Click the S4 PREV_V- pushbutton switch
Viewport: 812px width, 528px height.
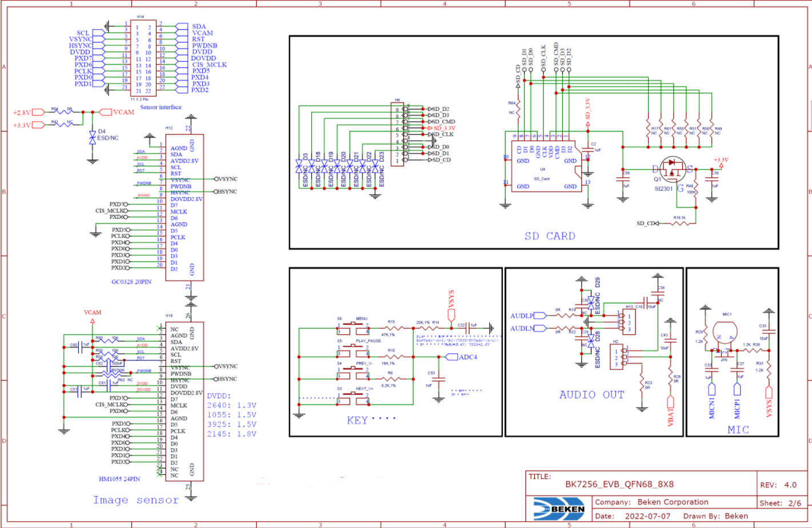[x=353, y=373]
